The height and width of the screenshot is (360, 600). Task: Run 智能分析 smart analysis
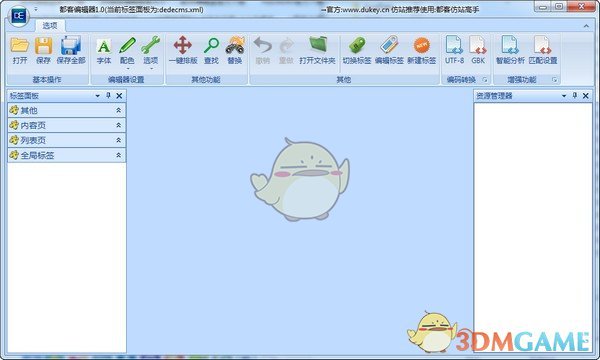510,50
